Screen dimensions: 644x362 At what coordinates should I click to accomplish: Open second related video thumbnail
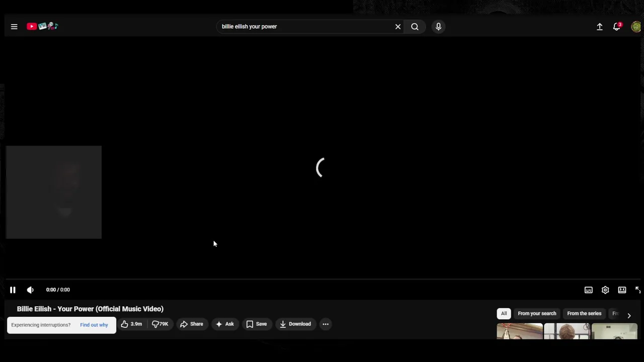click(x=567, y=331)
